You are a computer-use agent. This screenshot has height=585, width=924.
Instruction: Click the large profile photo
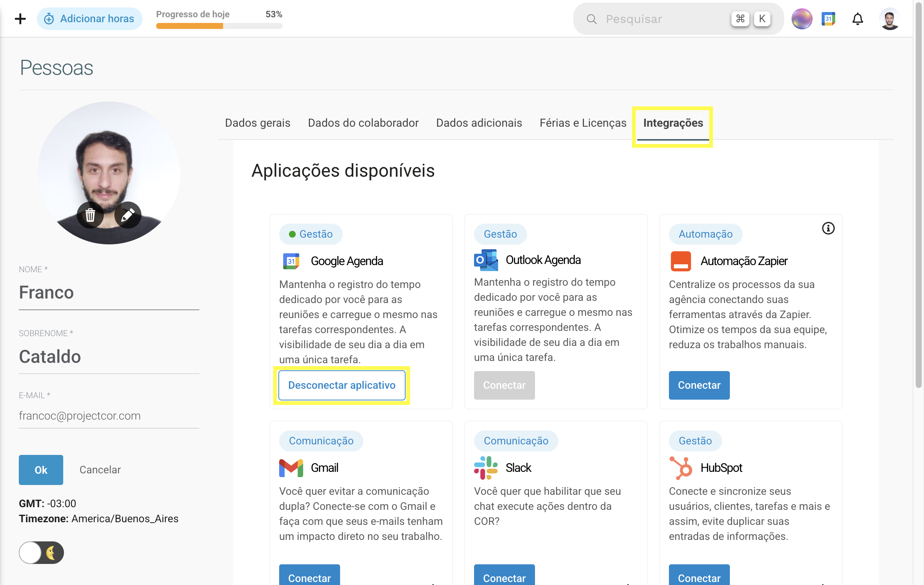[x=109, y=173]
